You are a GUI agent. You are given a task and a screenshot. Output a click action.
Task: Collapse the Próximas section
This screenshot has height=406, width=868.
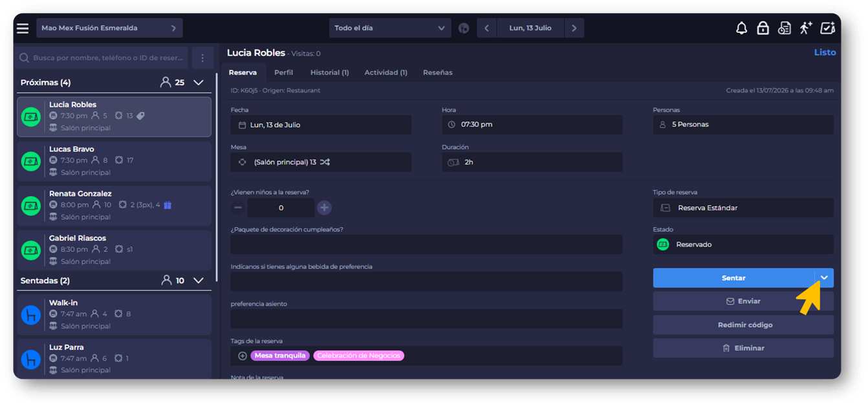[x=199, y=83]
